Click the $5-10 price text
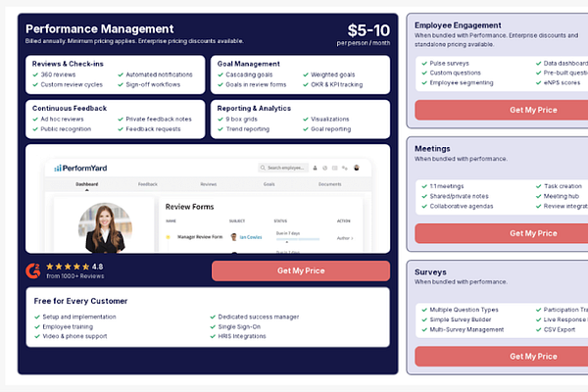This screenshot has height=392, width=588. point(368,30)
